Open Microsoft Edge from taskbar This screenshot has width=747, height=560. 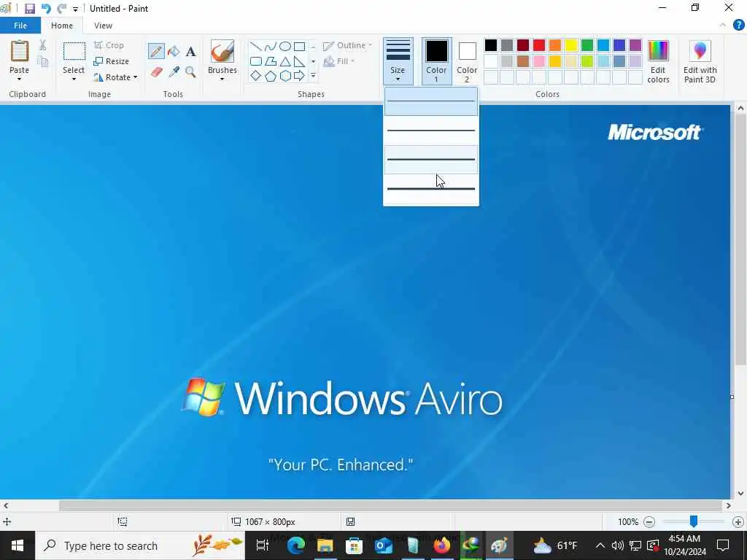point(296,545)
